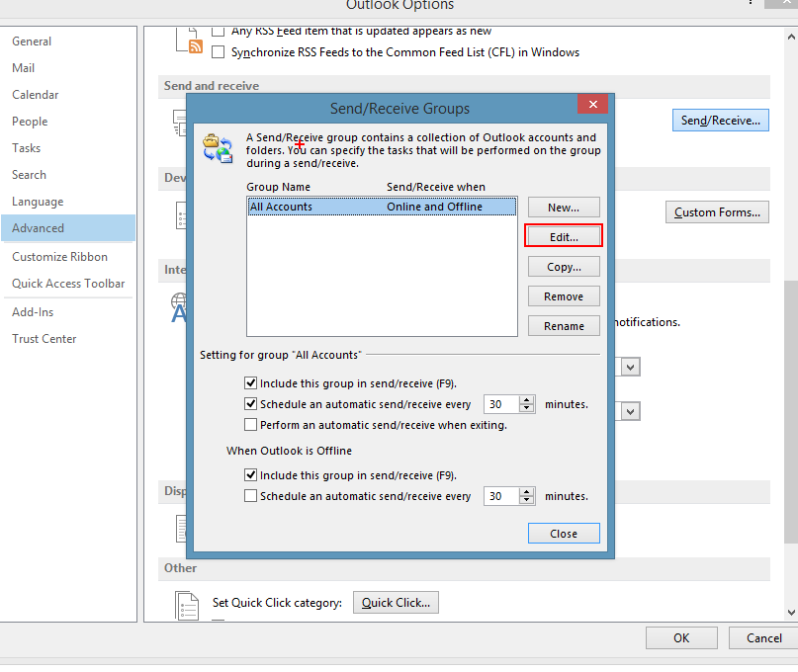Click the online minutes input field
Viewport: 798px width, 672px height.
[x=501, y=404]
